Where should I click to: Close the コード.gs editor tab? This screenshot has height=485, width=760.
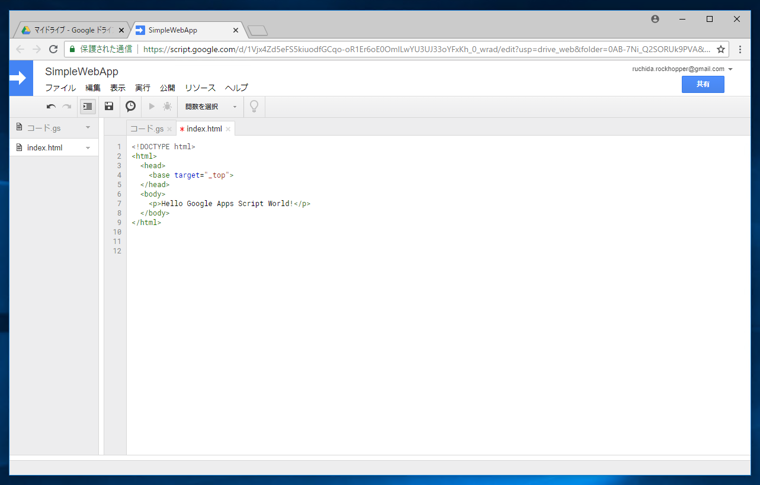169,129
